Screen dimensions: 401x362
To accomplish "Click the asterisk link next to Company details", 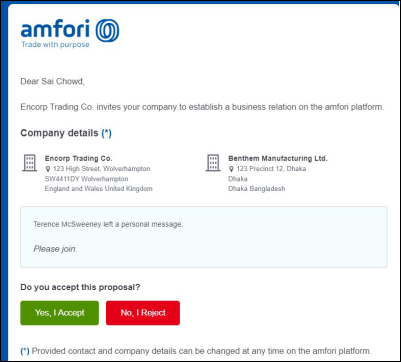I will coord(106,133).
